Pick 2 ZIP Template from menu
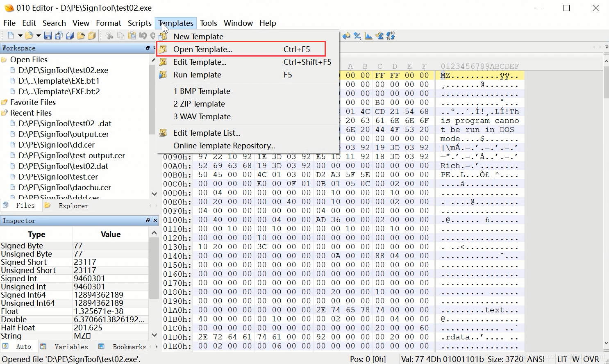The image size is (609, 364). 248,104
